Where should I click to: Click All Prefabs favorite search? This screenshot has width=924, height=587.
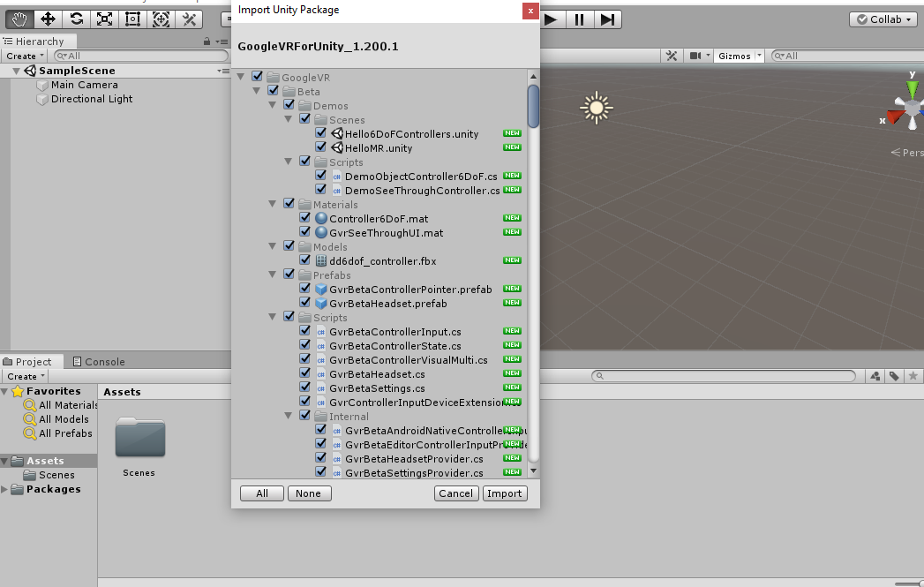(x=57, y=433)
